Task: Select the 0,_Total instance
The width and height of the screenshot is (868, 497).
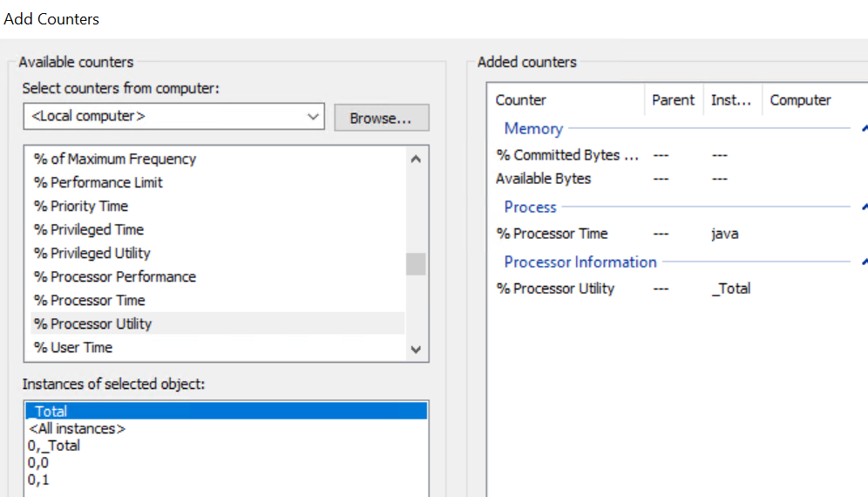Action: [x=54, y=446]
